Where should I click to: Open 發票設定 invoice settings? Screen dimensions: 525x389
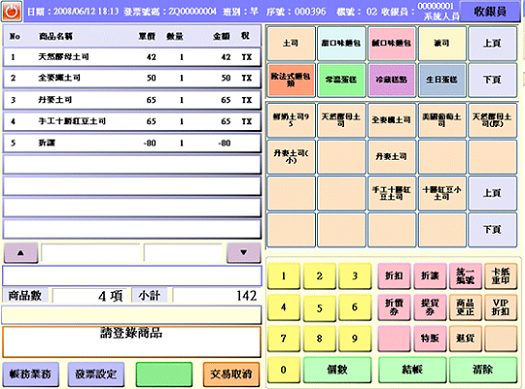96,374
